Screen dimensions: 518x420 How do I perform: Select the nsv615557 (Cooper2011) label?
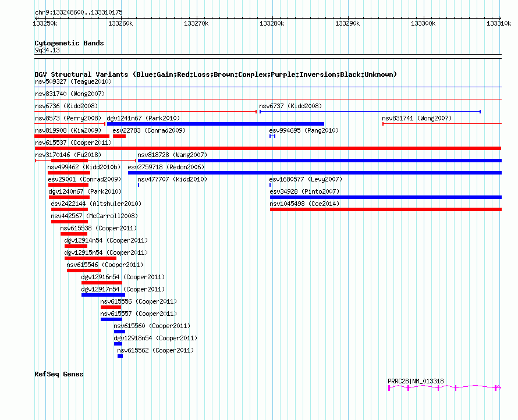(x=139, y=314)
